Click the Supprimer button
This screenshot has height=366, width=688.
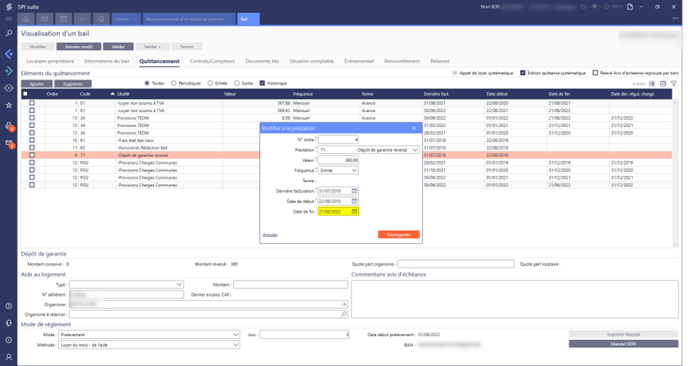(x=73, y=83)
